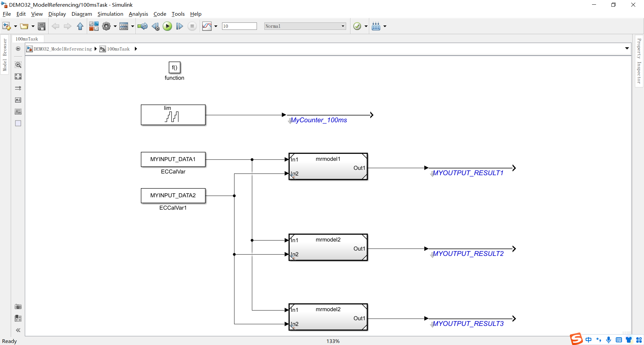
Task: Click the Forward navigation arrow
Action: (x=67, y=26)
